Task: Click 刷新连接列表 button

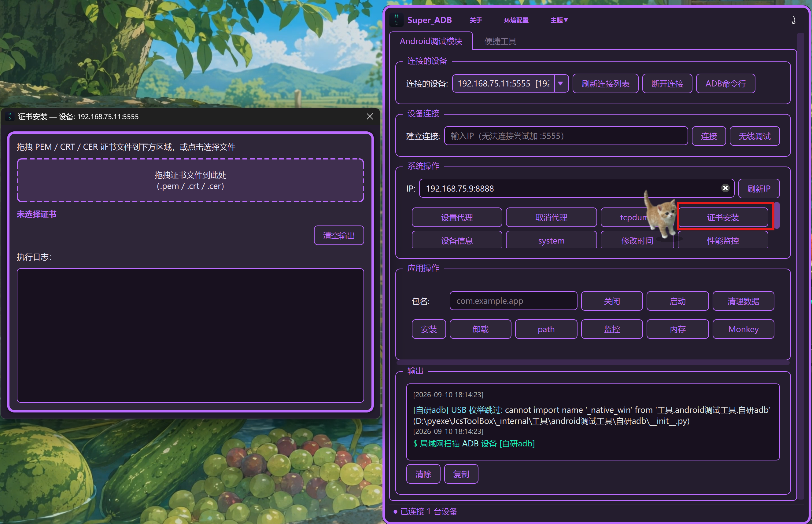Action: (605, 84)
